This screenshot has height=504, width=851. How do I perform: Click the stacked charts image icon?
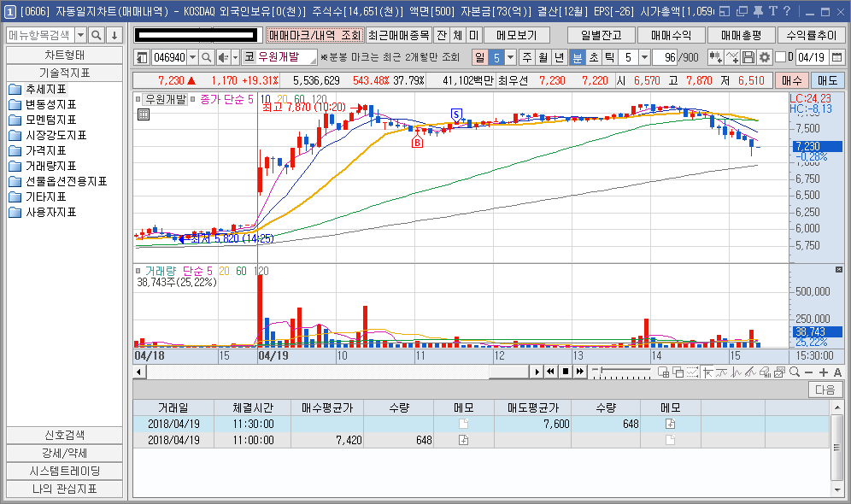coord(780,372)
